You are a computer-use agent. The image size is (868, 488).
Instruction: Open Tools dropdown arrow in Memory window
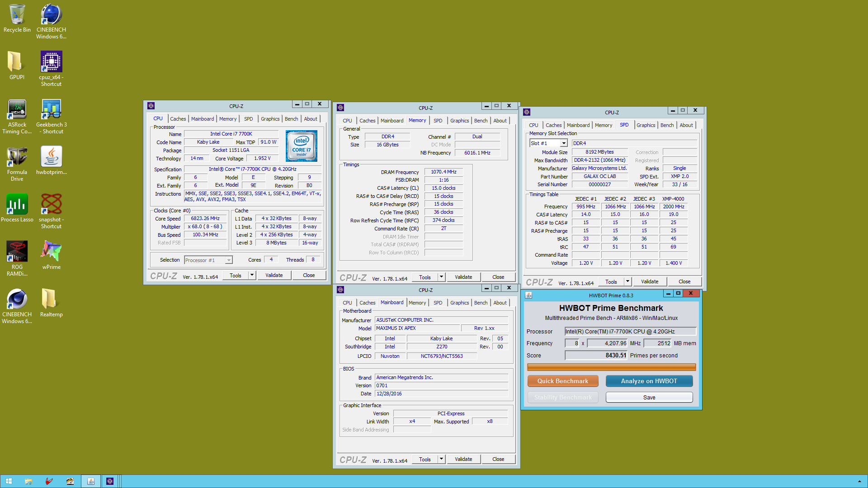coord(441,277)
